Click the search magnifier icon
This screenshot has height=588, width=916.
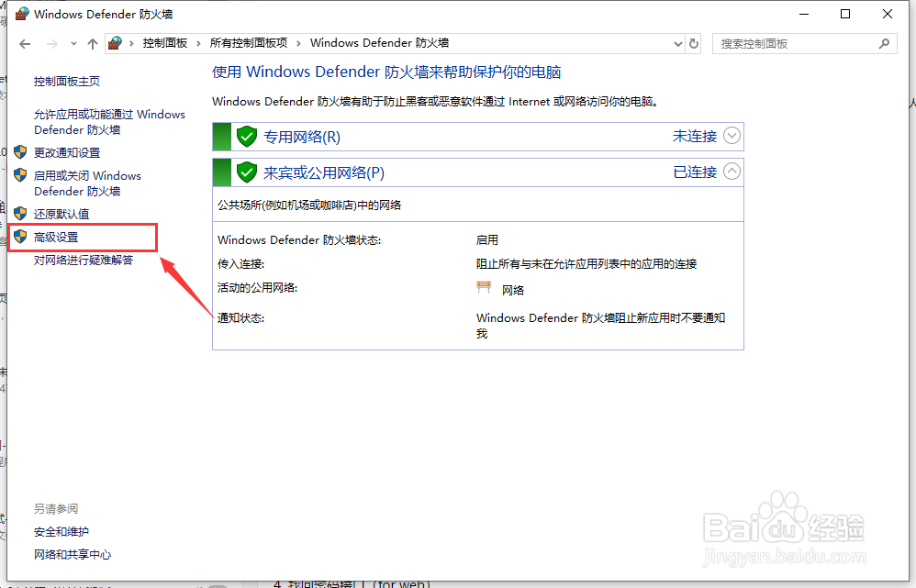[883, 43]
